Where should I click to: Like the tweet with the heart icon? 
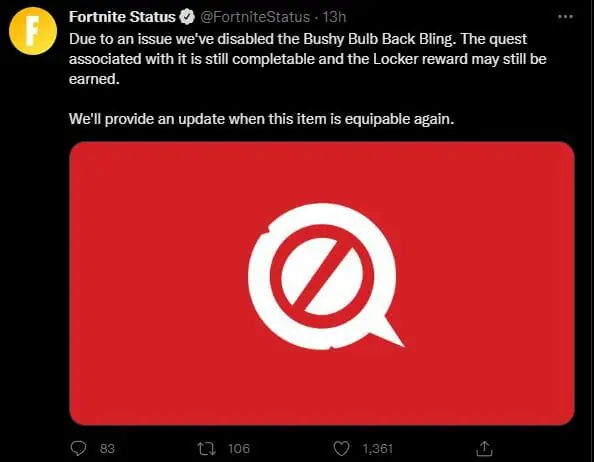click(x=341, y=449)
